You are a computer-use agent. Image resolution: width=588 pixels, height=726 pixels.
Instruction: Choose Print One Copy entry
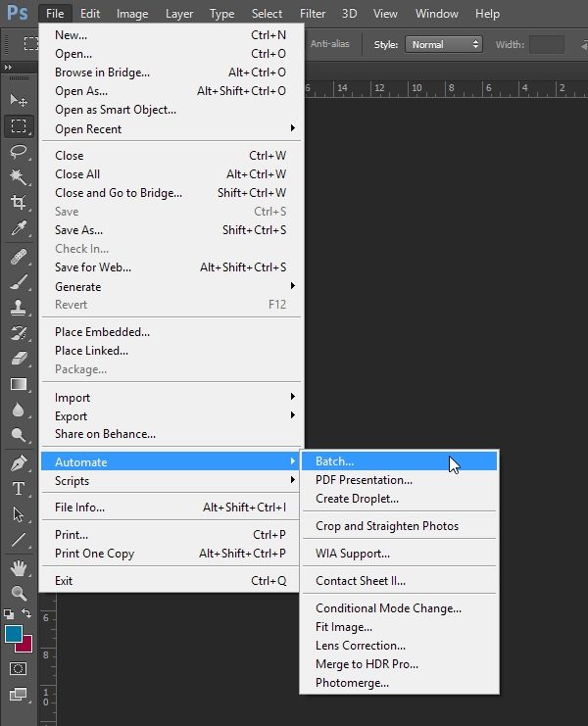(x=171, y=554)
